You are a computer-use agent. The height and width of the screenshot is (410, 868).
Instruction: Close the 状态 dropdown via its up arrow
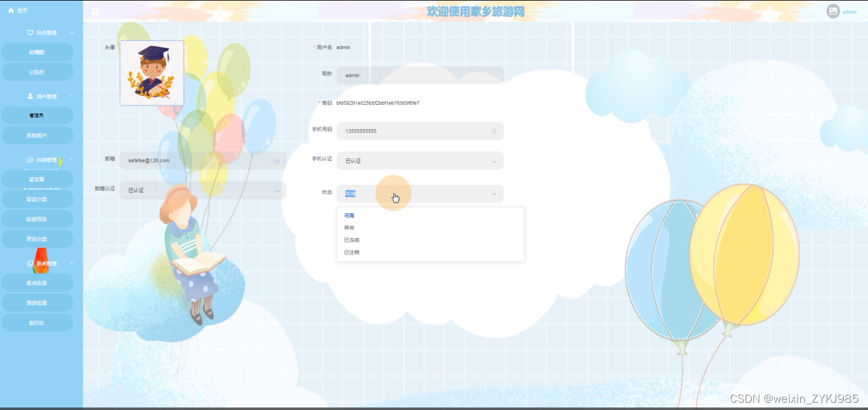coord(494,194)
